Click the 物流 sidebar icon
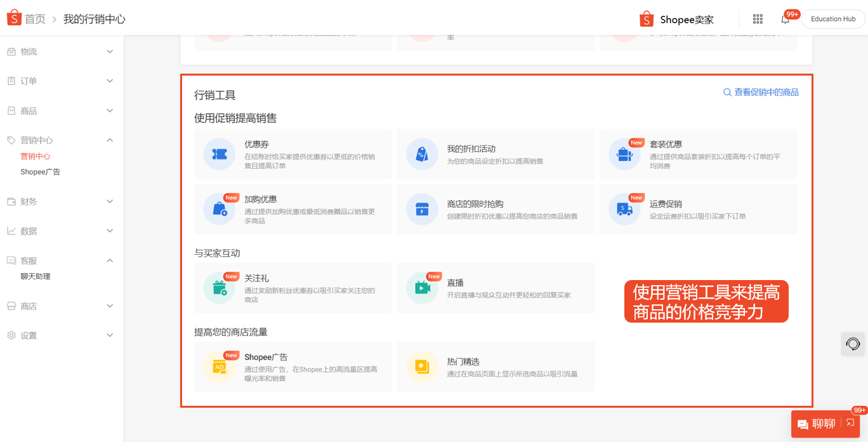This screenshot has height=442, width=868. coord(11,51)
